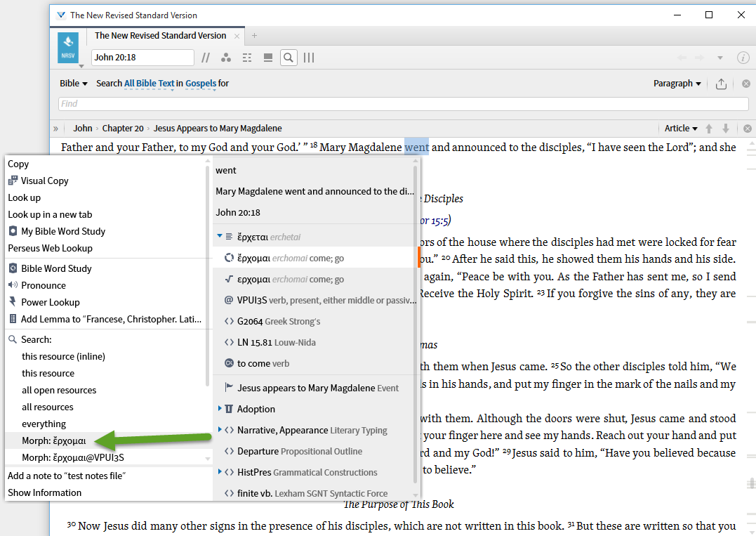Image resolution: width=756 pixels, height=536 pixels.
Task: Choose Visual Copy in context menu
Action: [44, 181]
